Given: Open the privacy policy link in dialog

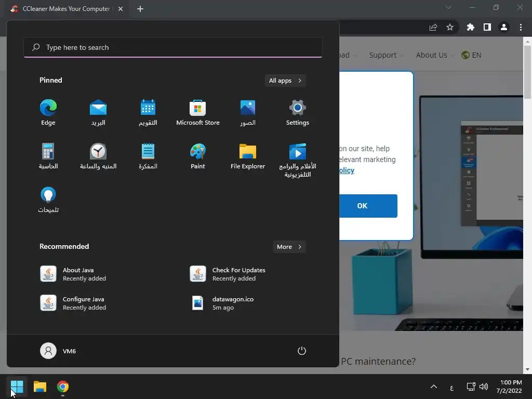Looking at the screenshot, I should click(x=347, y=170).
